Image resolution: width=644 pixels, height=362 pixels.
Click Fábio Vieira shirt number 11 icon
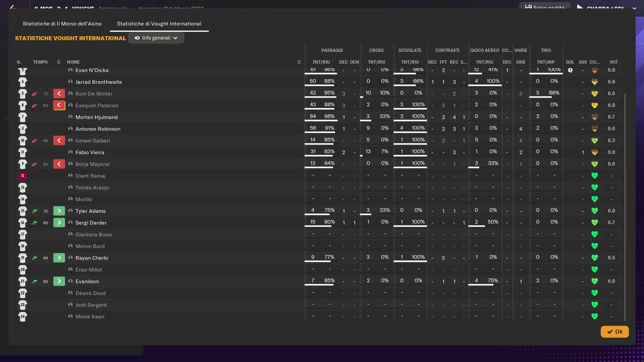[23, 152]
